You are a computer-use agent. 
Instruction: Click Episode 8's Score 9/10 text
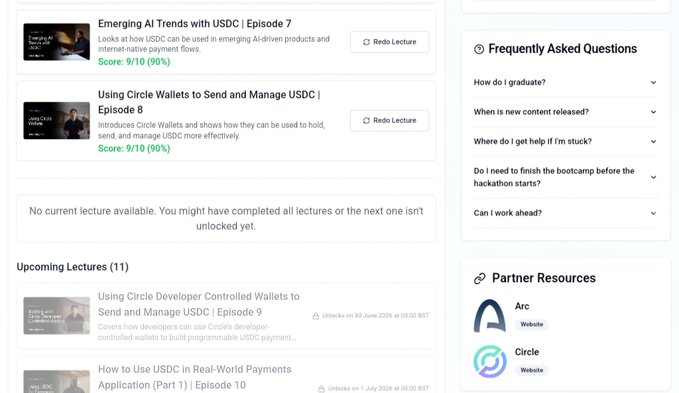pos(134,148)
